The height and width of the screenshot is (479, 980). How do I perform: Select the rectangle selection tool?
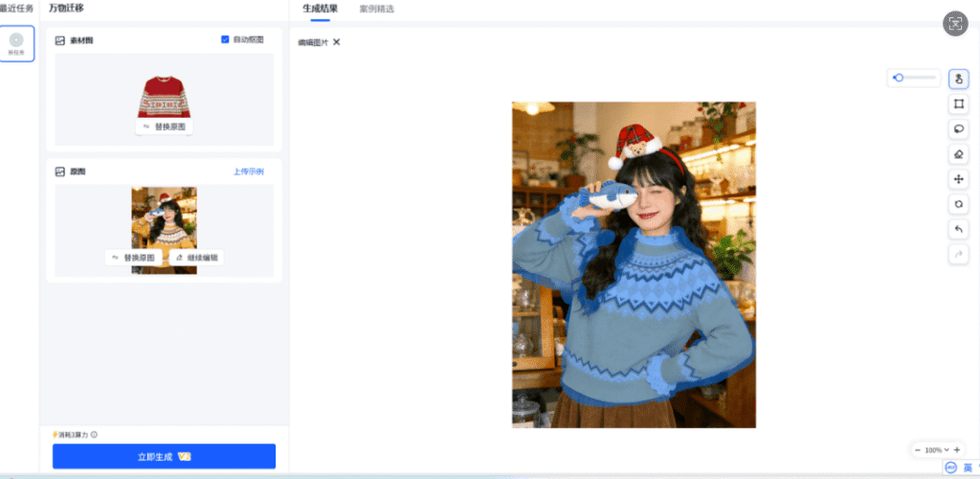point(958,103)
